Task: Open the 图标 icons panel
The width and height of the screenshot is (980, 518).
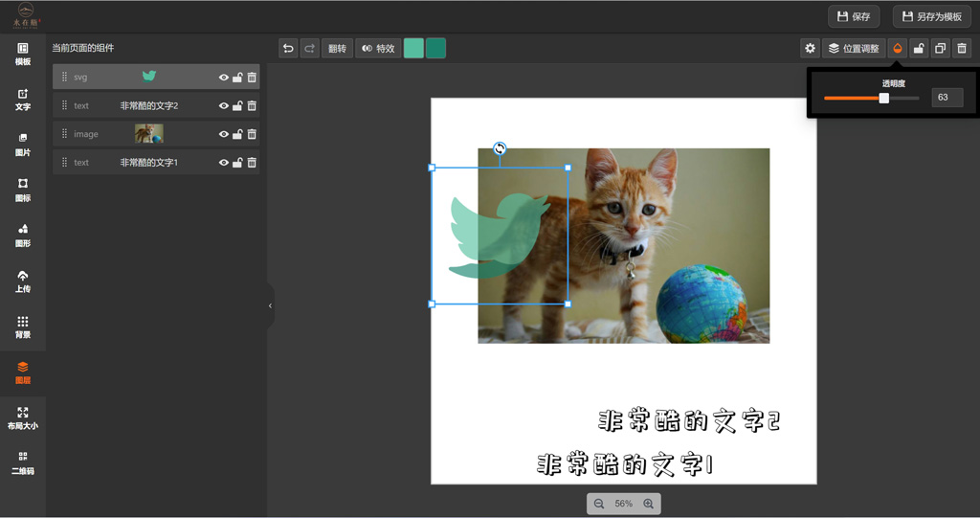Action: pyautogui.click(x=23, y=191)
